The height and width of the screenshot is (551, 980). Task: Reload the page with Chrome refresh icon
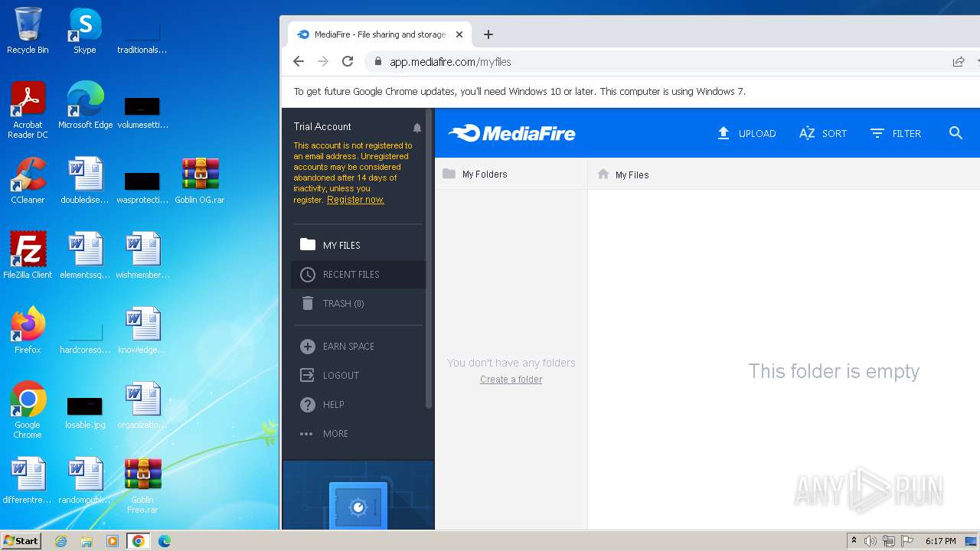pos(348,61)
